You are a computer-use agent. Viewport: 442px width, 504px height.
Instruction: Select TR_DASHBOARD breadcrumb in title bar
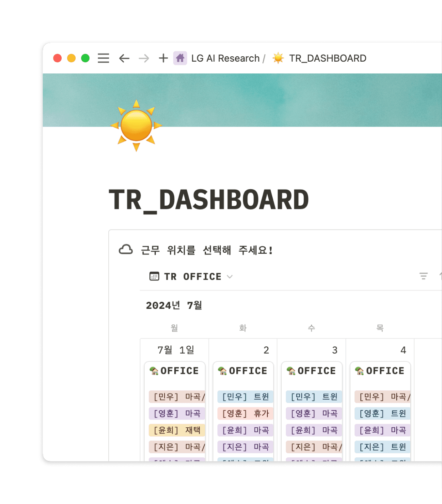[x=327, y=58]
